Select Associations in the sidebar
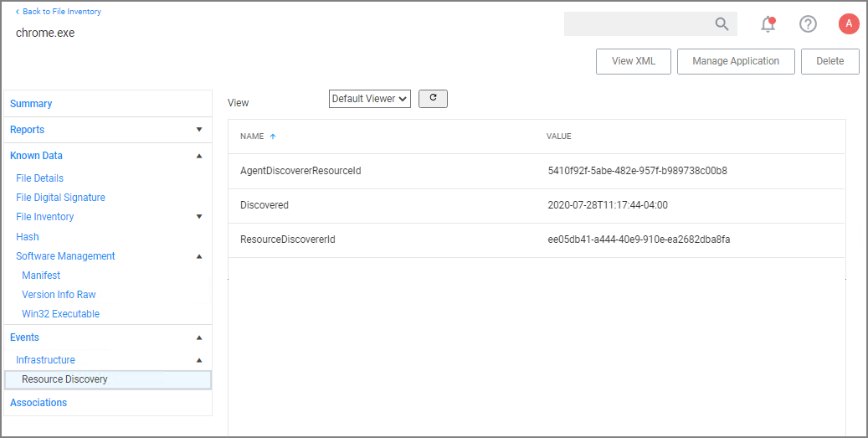This screenshot has height=438, width=868. tap(39, 403)
